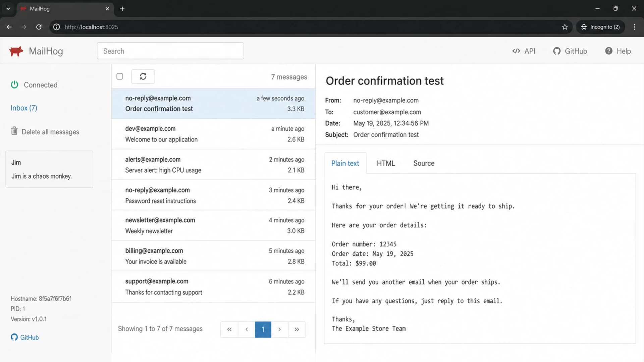The image size is (644, 362).
Task: Click the GitHub octocat icon in header
Action: [x=557, y=51]
